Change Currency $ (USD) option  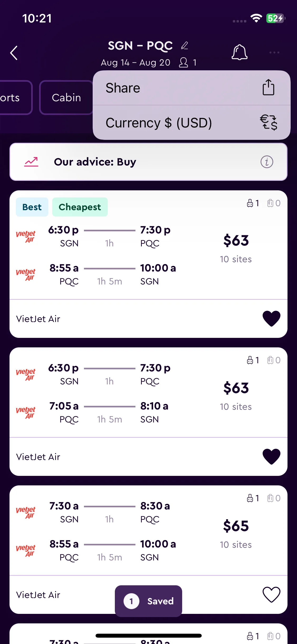[x=192, y=123]
